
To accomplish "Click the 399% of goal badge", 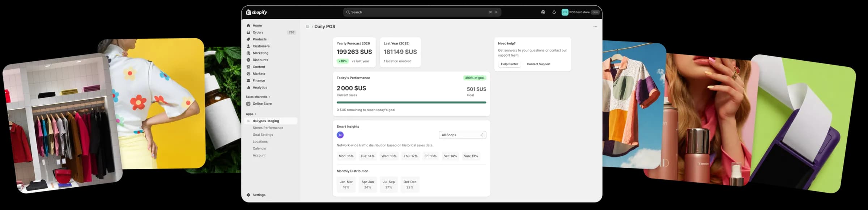I will tap(475, 78).
